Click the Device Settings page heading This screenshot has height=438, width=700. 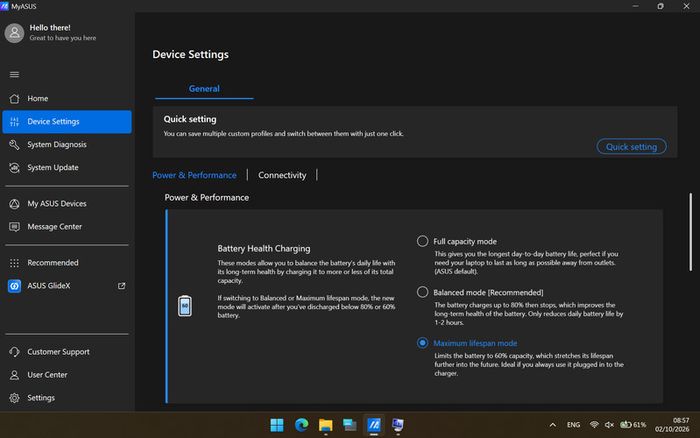pyautogui.click(x=190, y=54)
